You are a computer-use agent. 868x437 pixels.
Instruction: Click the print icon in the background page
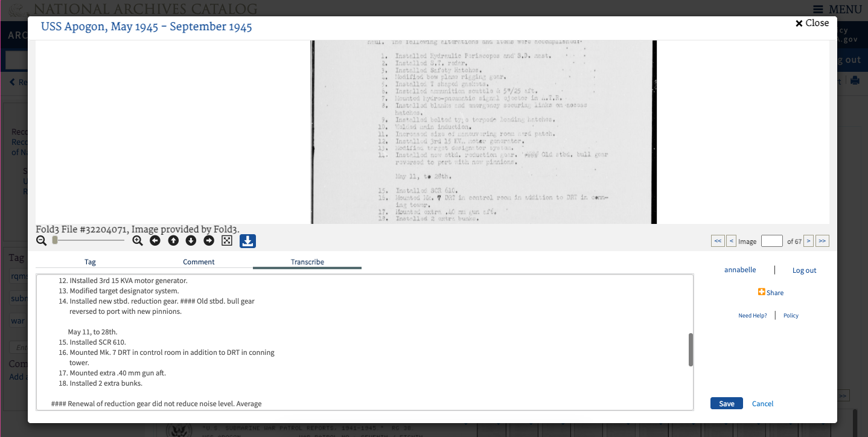click(x=855, y=81)
